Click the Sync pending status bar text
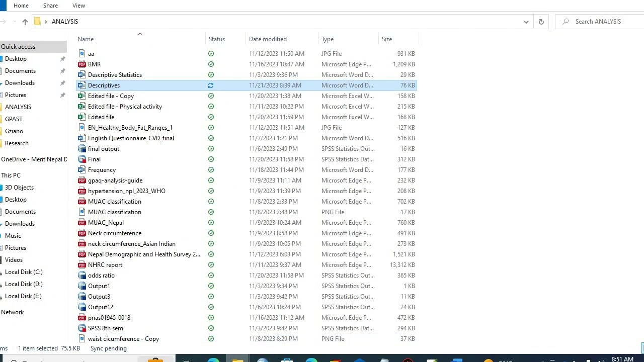The width and height of the screenshot is (644, 362). [x=109, y=348]
